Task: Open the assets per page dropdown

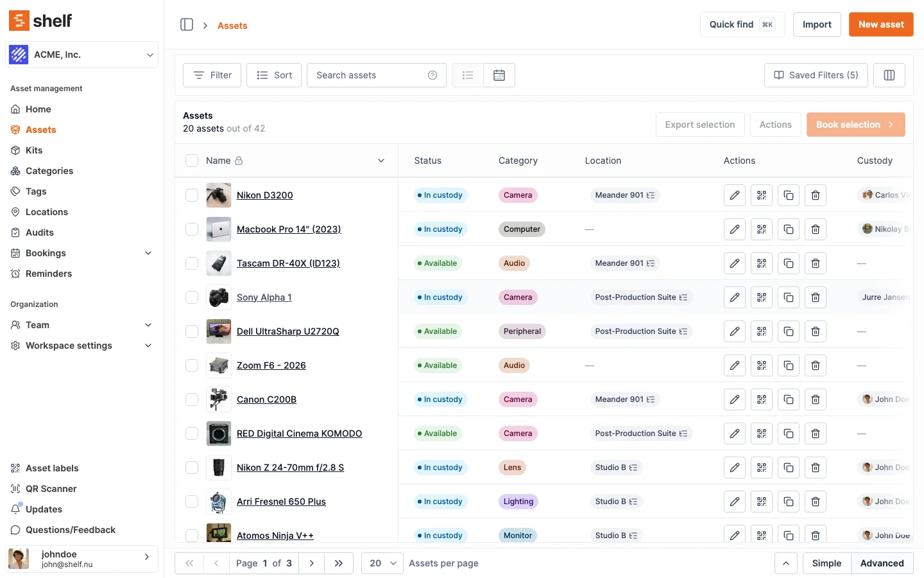Action: (382, 563)
